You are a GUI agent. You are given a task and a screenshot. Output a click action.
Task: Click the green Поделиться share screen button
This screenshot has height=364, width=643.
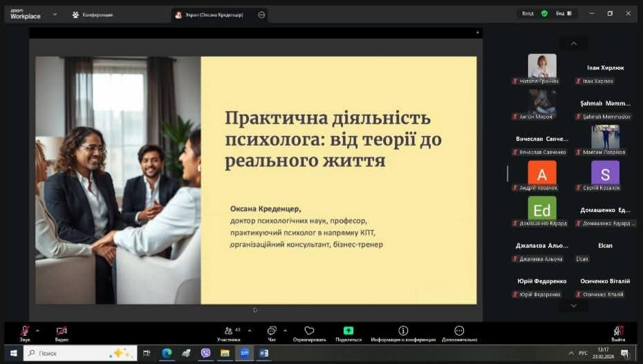pos(348,332)
